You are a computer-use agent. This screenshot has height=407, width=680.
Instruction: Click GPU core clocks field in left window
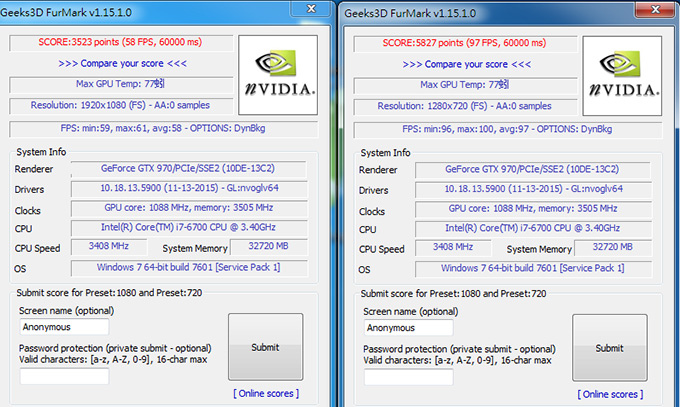189,208
